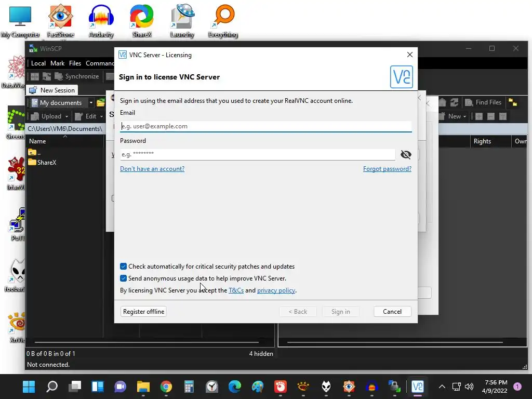Click Find Files in WinSCP remote toolbar
This screenshot has width=532, height=399.
tap(484, 102)
